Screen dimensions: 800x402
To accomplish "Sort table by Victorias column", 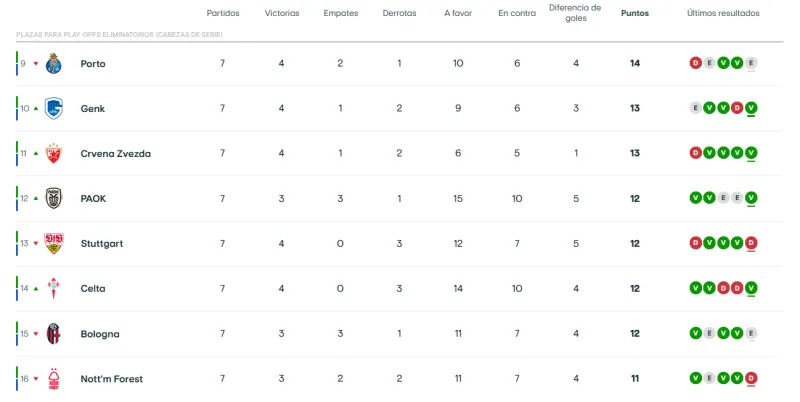I will 281,14.
